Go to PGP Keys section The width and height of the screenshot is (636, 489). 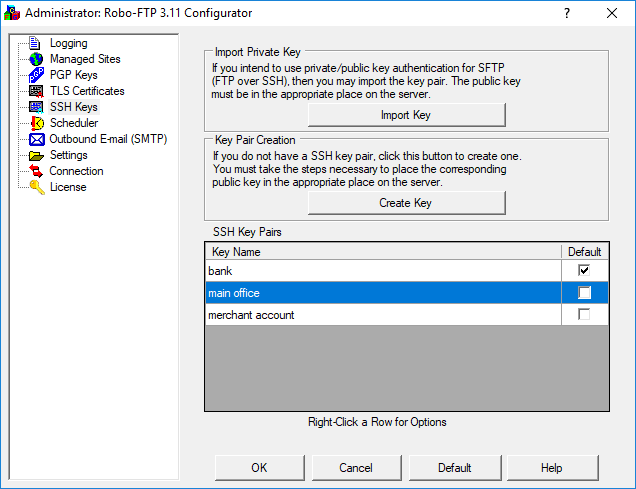[x=73, y=75]
